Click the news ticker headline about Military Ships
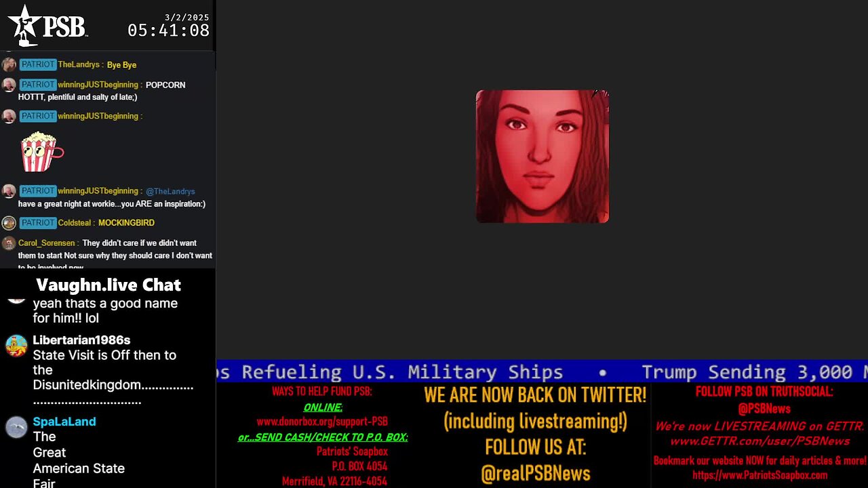Viewport: 868px width, 488px height. [x=390, y=371]
